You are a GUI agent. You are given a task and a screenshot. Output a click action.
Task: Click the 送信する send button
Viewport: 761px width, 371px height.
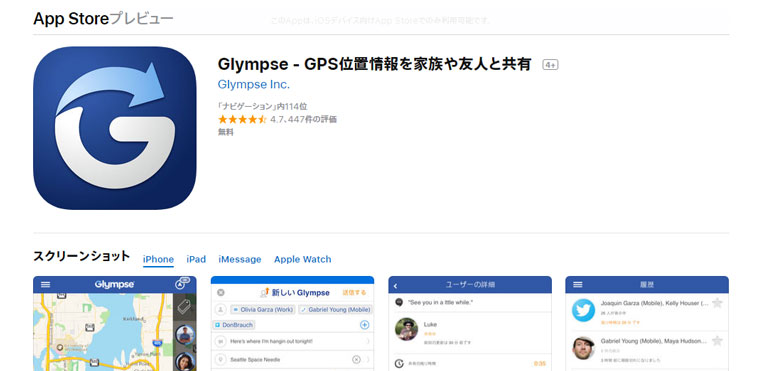coord(354,293)
